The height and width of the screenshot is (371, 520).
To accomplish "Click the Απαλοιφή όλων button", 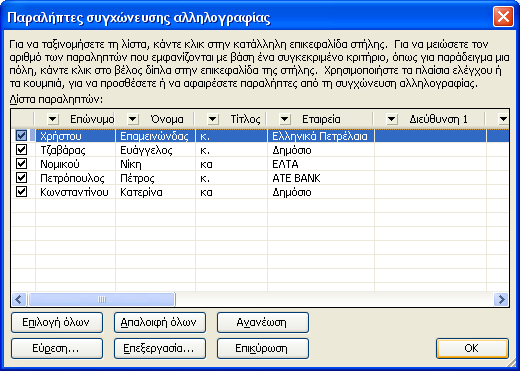I will click(x=160, y=322).
